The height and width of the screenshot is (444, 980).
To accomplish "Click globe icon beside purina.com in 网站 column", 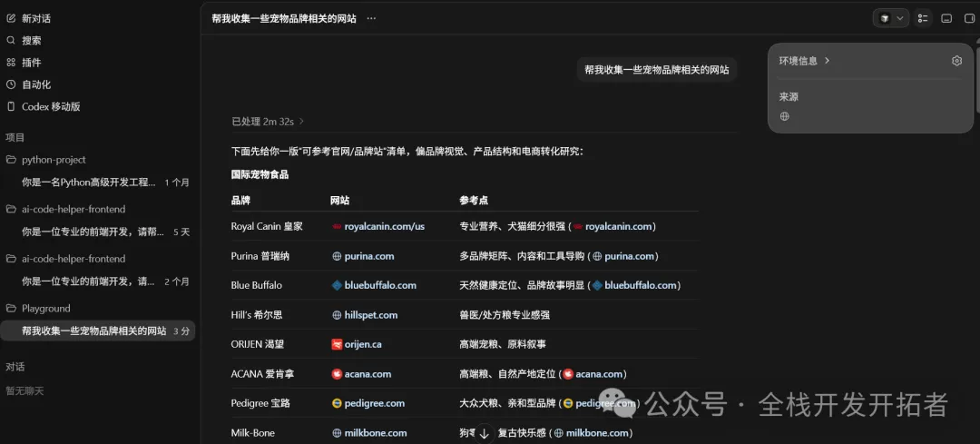I will pyautogui.click(x=337, y=256).
